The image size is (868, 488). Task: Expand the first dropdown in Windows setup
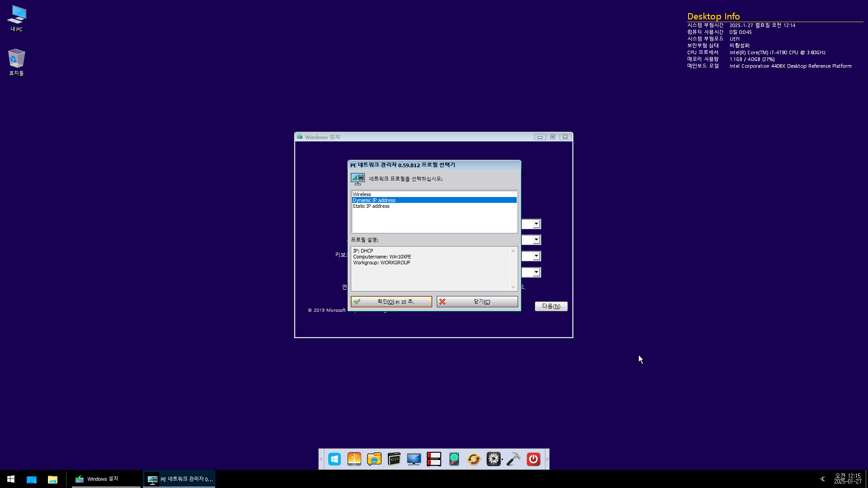(536, 224)
